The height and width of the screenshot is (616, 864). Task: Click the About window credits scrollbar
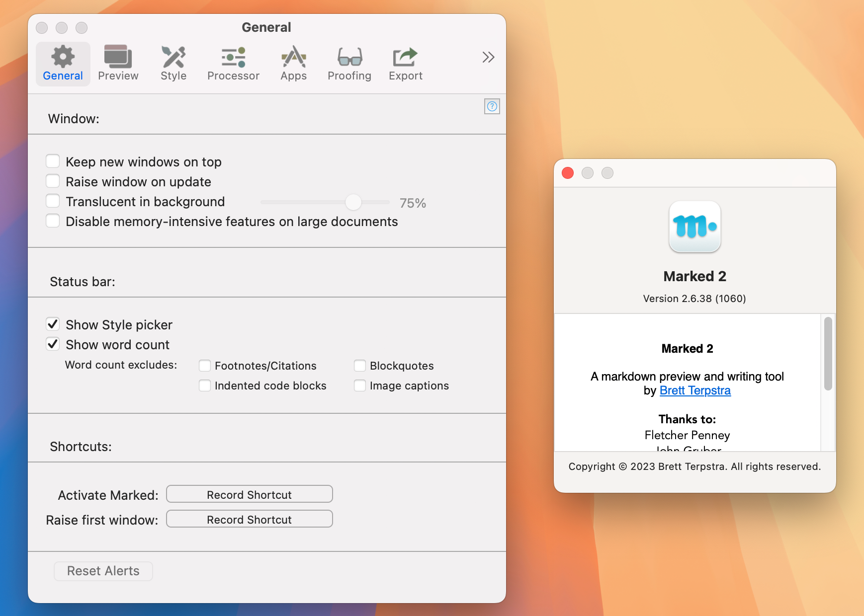point(828,354)
